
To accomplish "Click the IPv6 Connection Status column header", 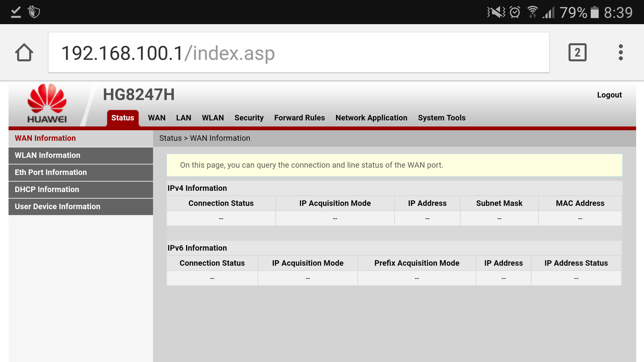I will (x=212, y=263).
